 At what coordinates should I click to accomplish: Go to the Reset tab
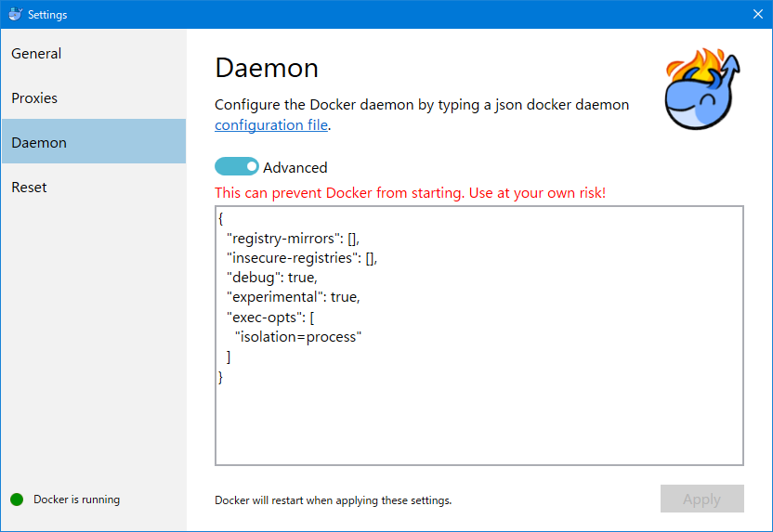click(94, 188)
